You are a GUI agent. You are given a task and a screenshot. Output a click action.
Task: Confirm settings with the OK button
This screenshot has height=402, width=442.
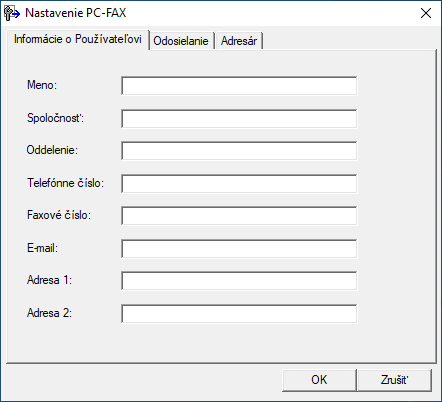(x=319, y=380)
